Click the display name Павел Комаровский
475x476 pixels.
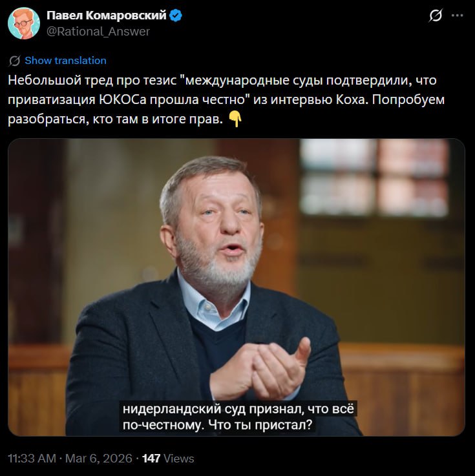[x=107, y=16]
